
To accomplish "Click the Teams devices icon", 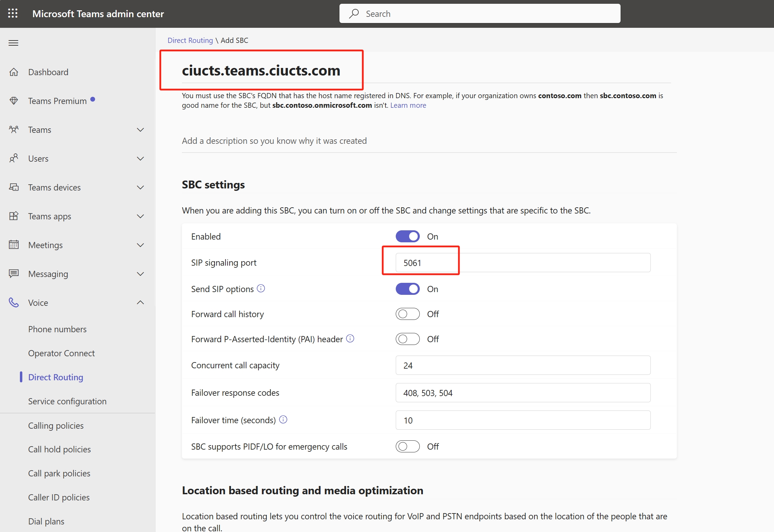I will [x=14, y=187].
